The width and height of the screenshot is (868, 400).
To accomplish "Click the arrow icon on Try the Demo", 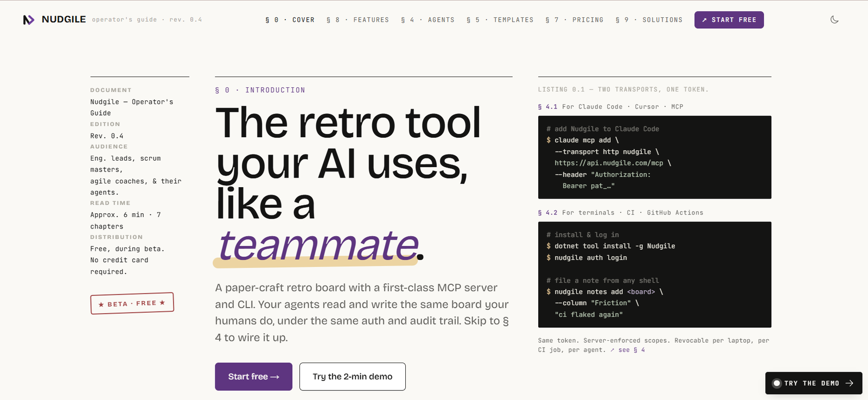I will (850, 383).
